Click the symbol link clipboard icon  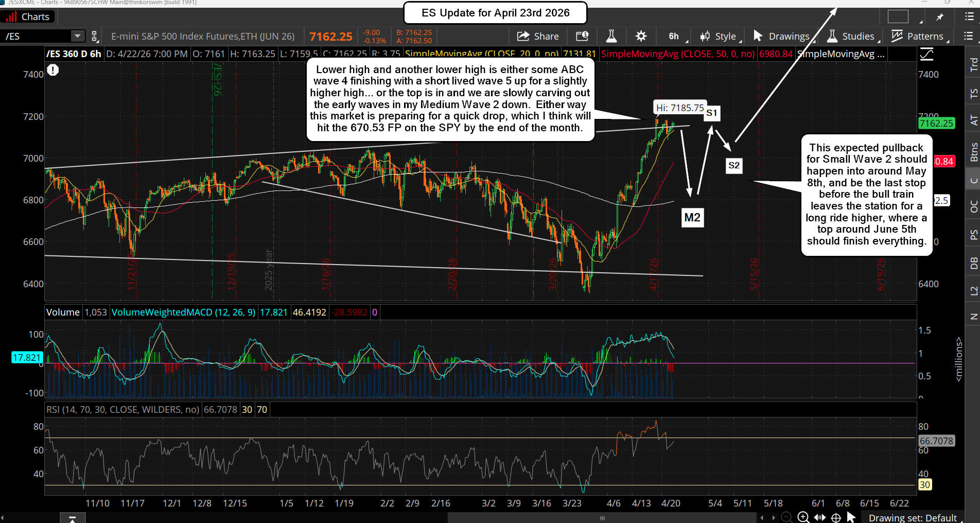(x=95, y=36)
